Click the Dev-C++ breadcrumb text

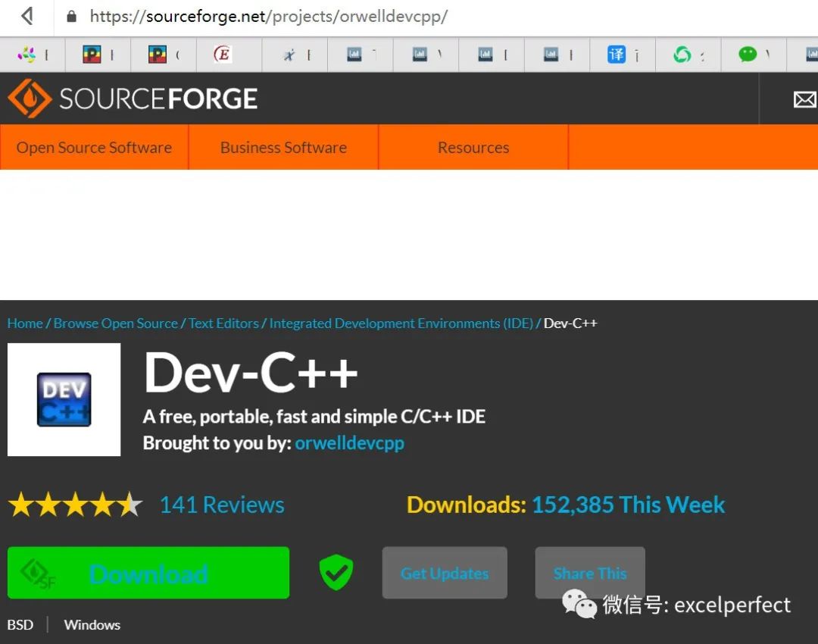(570, 323)
